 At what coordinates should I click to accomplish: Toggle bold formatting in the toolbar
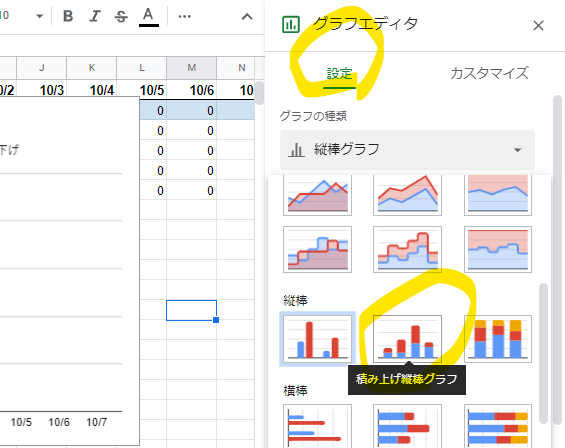pyautogui.click(x=68, y=16)
